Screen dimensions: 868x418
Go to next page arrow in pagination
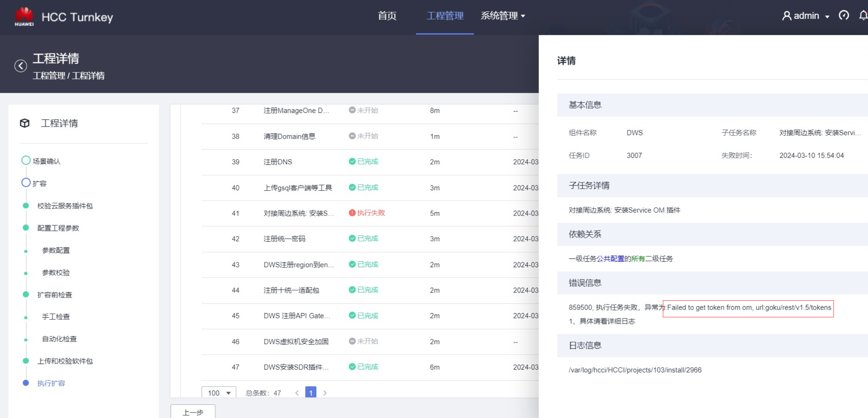pyautogui.click(x=325, y=393)
